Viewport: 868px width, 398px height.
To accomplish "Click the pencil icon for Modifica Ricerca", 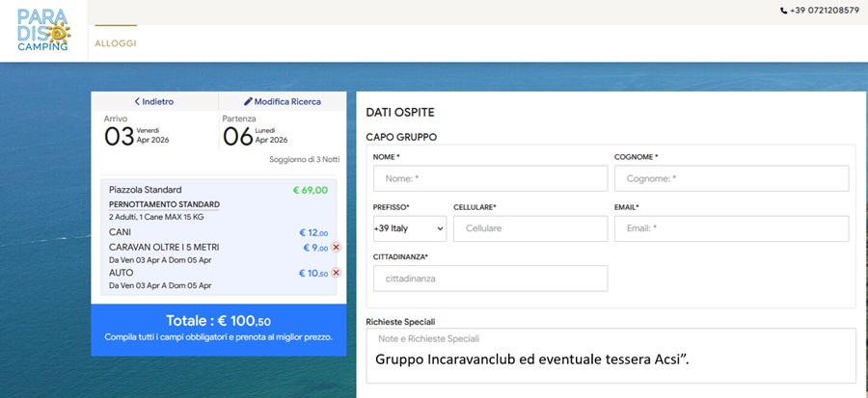I will coord(248,101).
